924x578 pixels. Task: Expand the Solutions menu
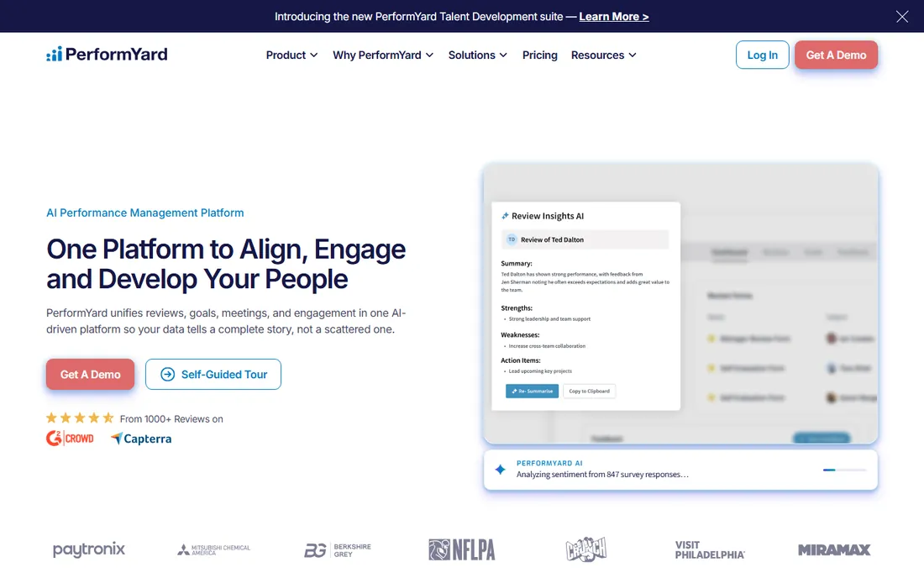pyautogui.click(x=477, y=55)
